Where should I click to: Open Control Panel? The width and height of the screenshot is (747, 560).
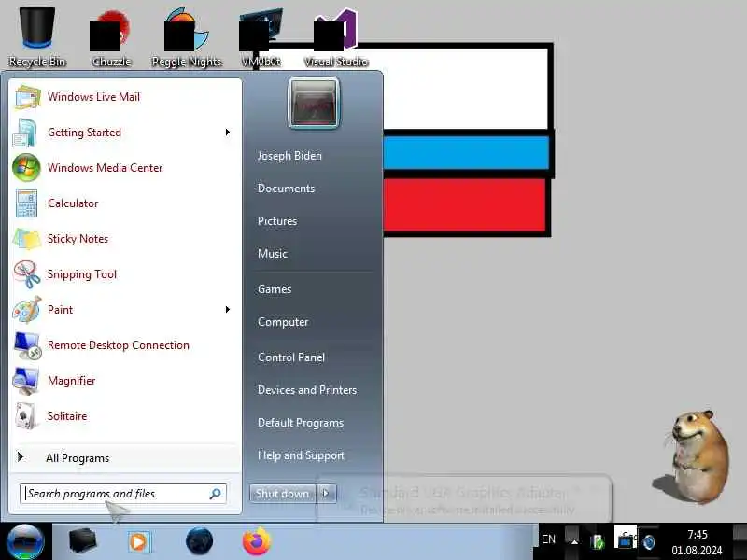point(291,357)
